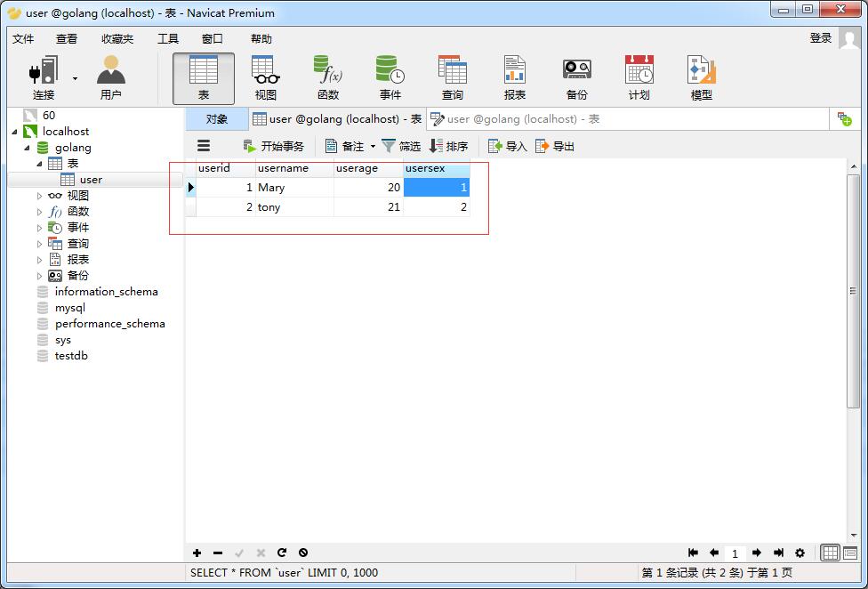The height and width of the screenshot is (589, 868).
Task: Click the 导出 (Export) button
Action: tap(555, 146)
